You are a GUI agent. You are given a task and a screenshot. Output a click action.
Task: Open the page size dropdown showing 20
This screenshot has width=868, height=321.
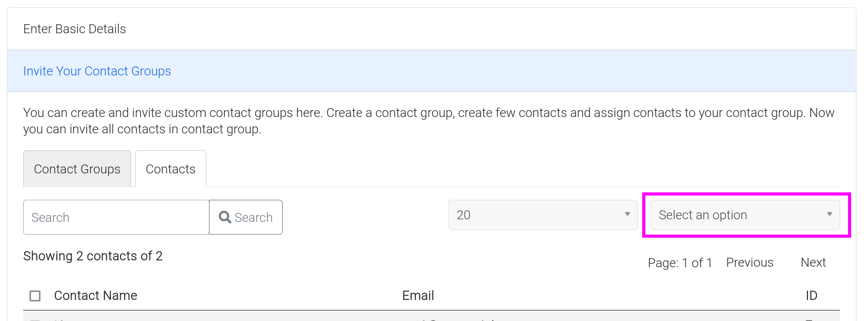[x=542, y=215]
